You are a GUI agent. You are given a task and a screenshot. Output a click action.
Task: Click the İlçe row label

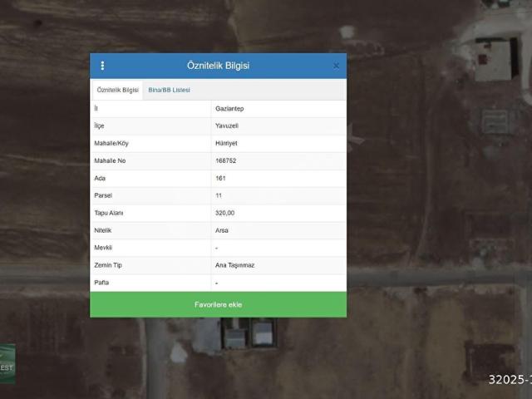click(99, 126)
